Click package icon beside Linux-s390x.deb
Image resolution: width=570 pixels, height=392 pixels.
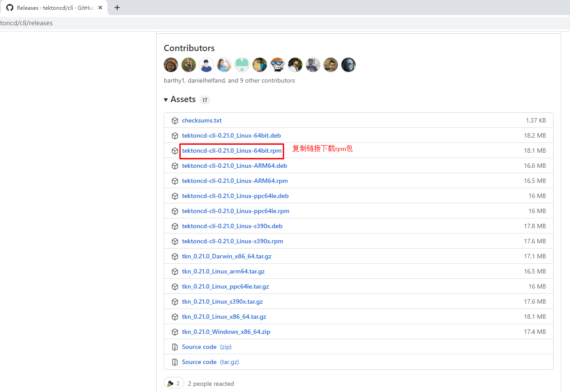coord(175,226)
